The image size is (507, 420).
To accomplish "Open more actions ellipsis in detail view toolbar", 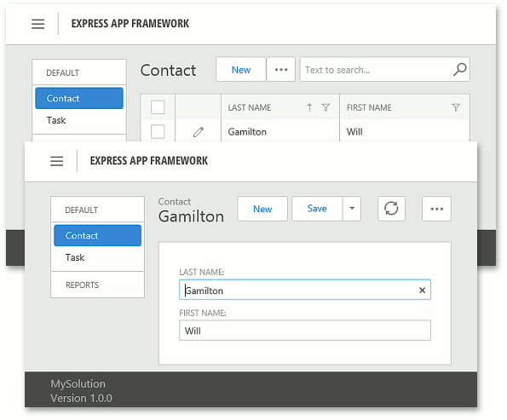I will pos(436,209).
